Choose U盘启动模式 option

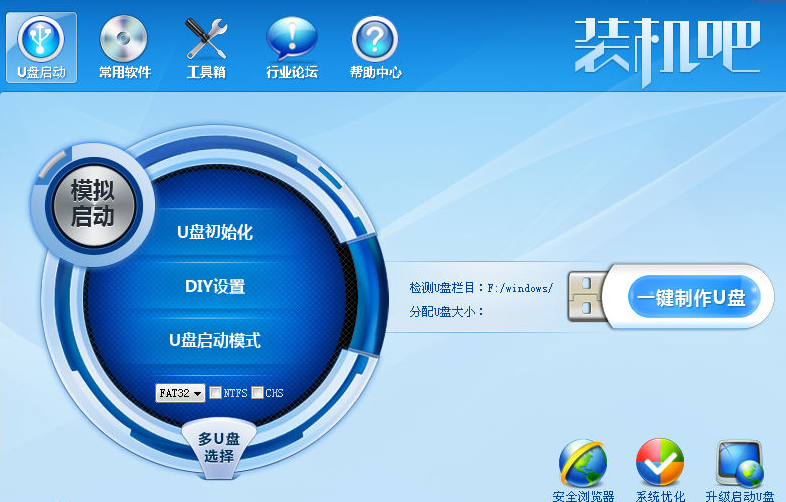coord(215,341)
